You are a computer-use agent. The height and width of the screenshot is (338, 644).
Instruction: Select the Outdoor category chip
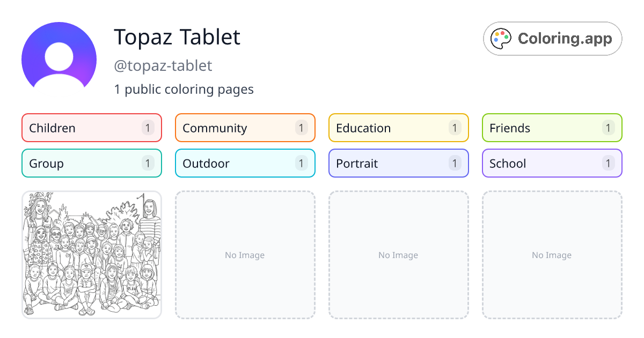pyautogui.click(x=245, y=163)
